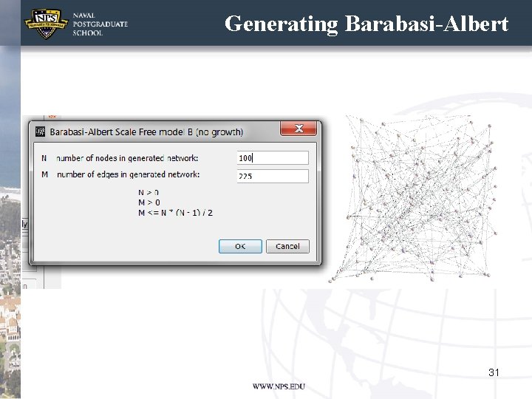Click the dialog's title bar app icon
532x399 pixels.
pyautogui.click(x=40, y=132)
